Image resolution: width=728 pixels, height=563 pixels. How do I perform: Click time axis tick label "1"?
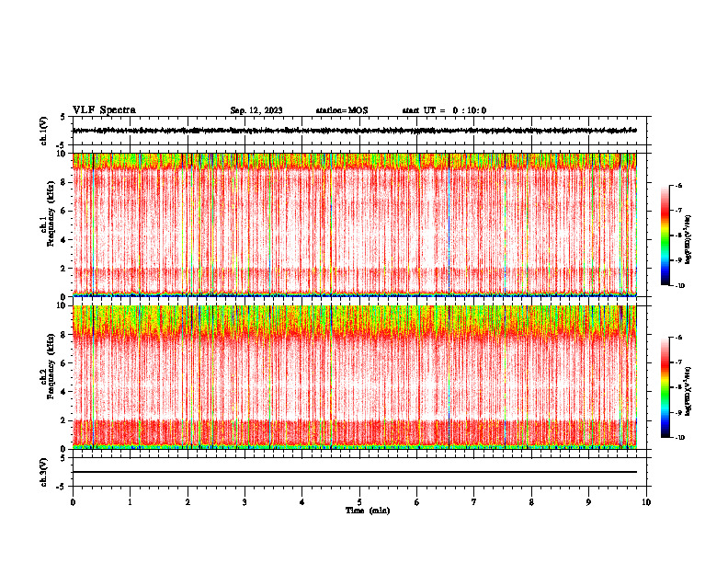[x=131, y=502]
